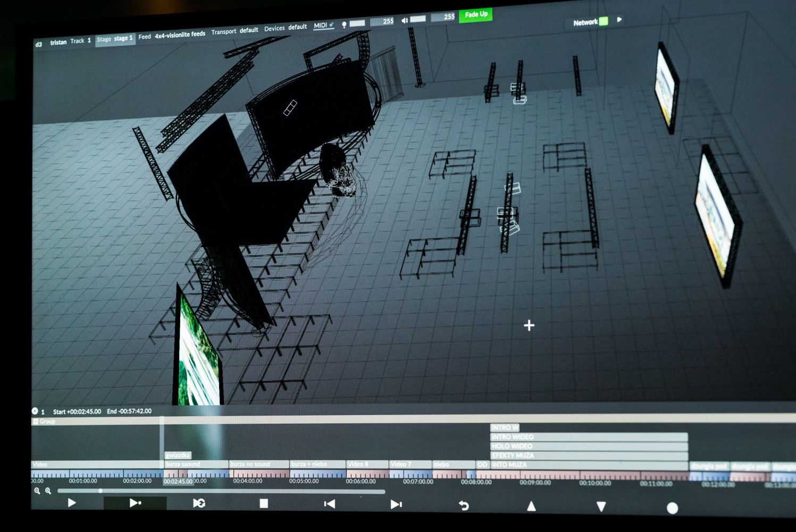Screen dimensions: 796x532
Task: Click the master brightness slider by bulb icon
Action: [x=357, y=23]
